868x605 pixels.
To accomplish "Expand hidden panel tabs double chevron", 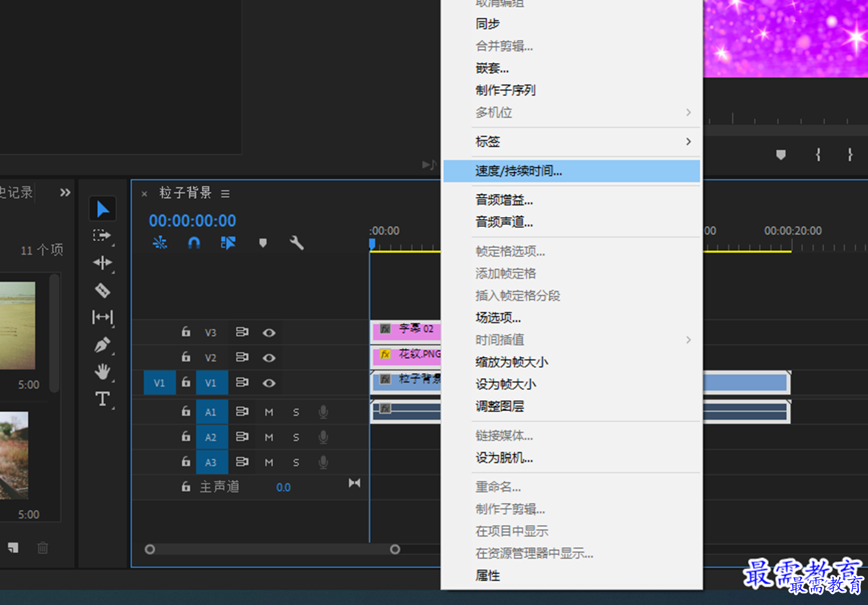I will coord(65,192).
